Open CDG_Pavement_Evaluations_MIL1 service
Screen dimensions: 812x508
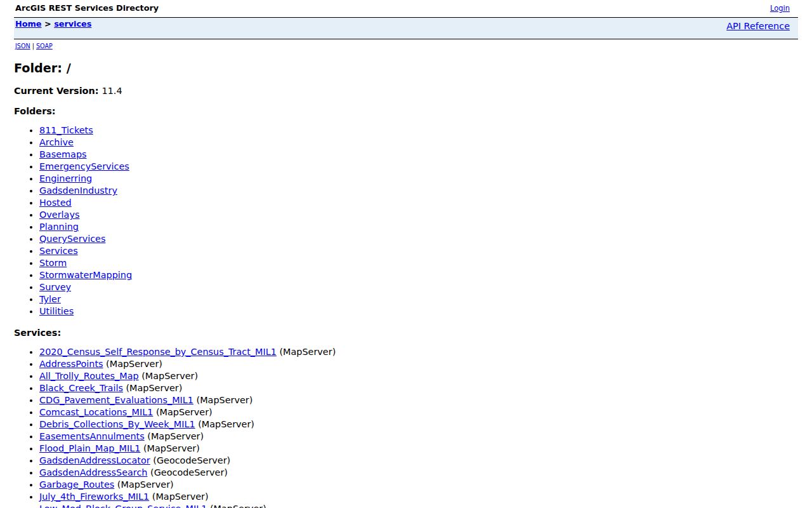tap(116, 400)
